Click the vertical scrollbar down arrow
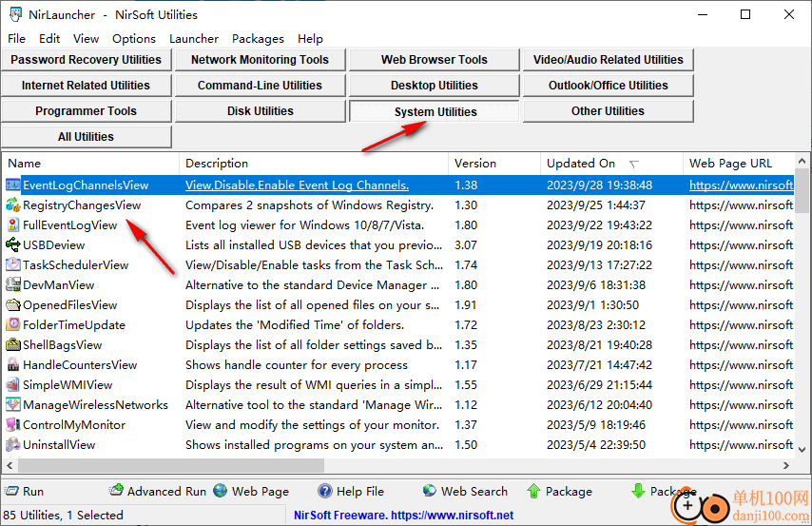 (802, 450)
